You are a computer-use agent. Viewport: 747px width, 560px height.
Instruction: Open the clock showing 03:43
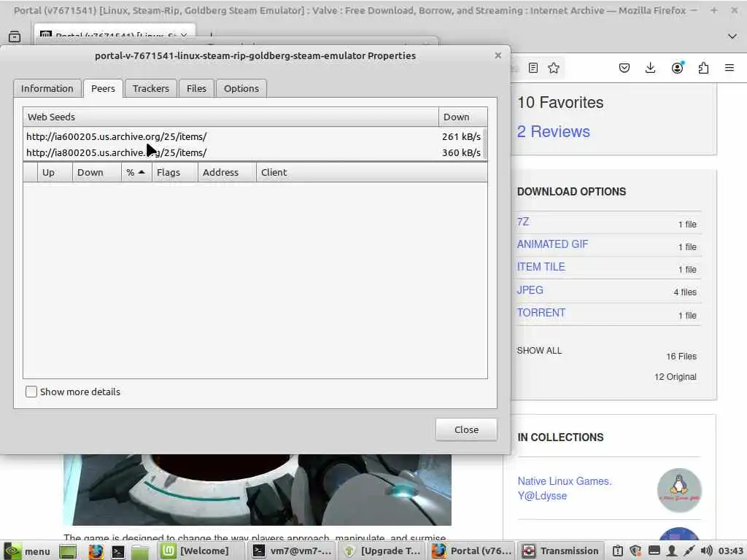click(x=730, y=551)
